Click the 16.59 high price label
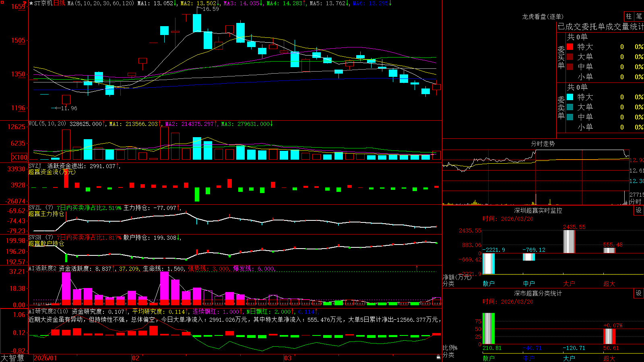The width and height of the screenshot is (644, 362). [211, 9]
